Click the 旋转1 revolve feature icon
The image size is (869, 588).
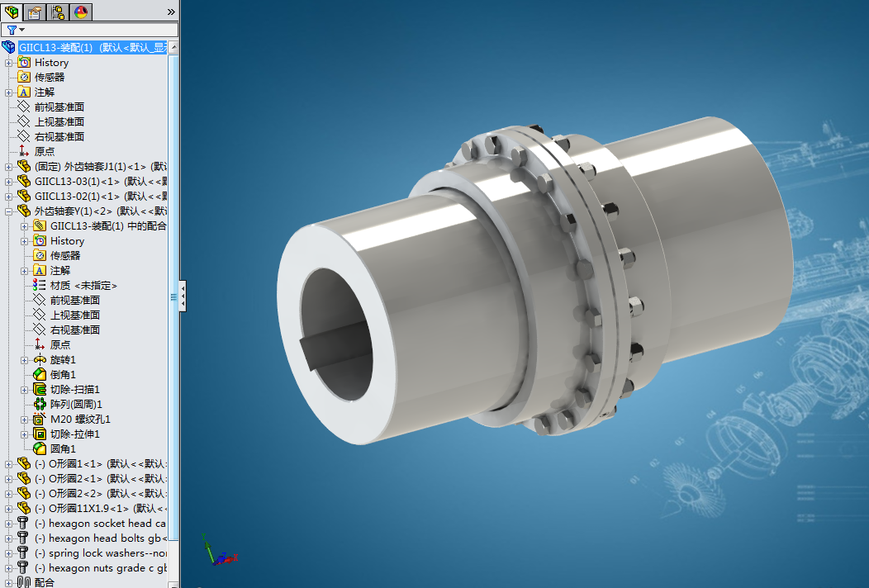(x=40, y=360)
